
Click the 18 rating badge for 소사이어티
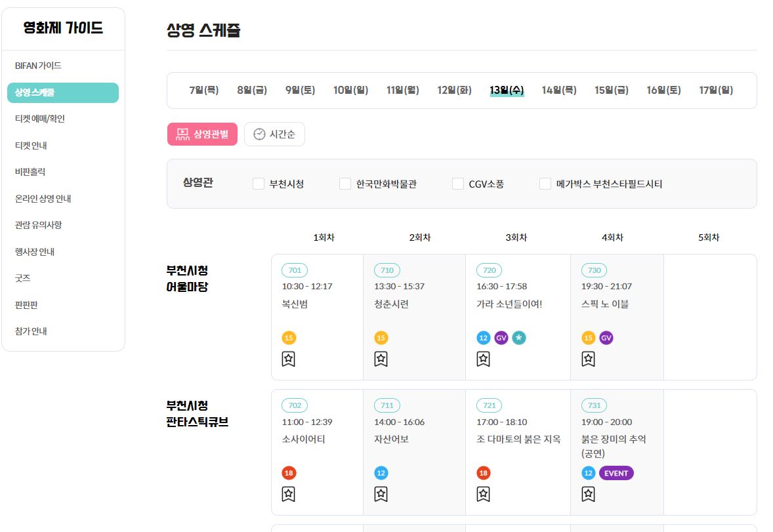(x=288, y=473)
